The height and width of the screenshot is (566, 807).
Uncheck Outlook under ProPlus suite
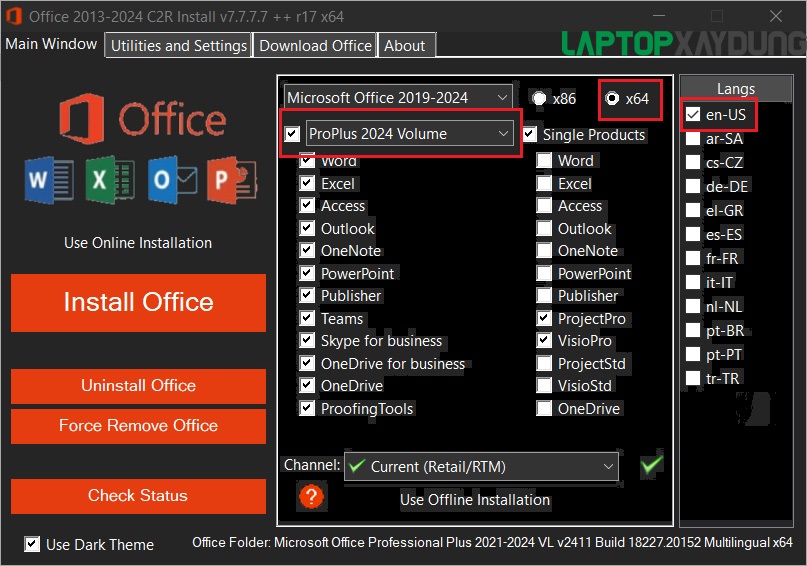tap(307, 228)
